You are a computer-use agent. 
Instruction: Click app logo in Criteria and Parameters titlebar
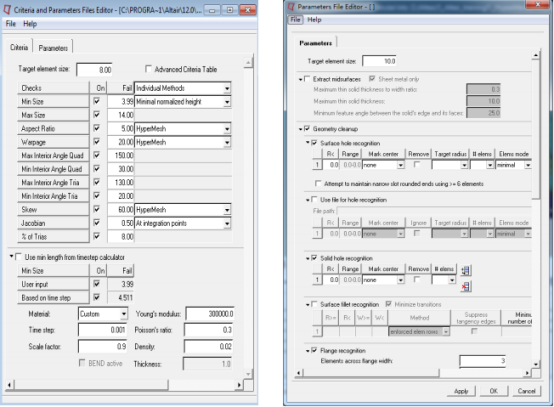click(7, 10)
